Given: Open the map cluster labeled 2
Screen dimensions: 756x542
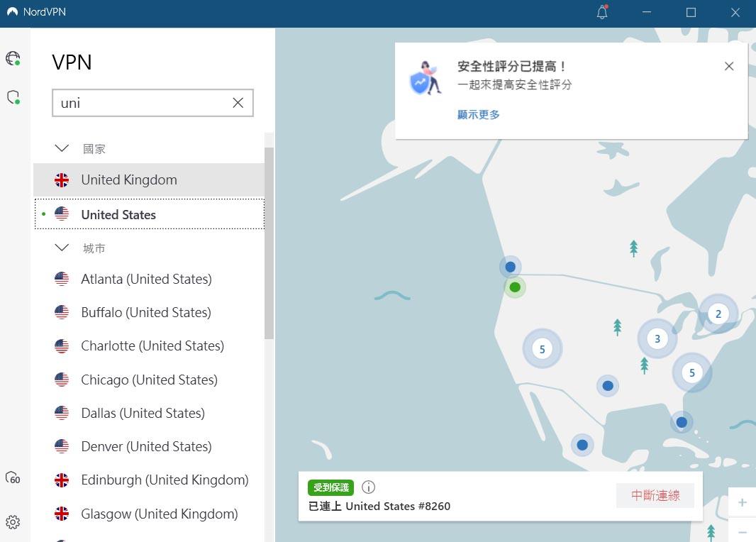Looking at the screenshot, I should point(718,314).
